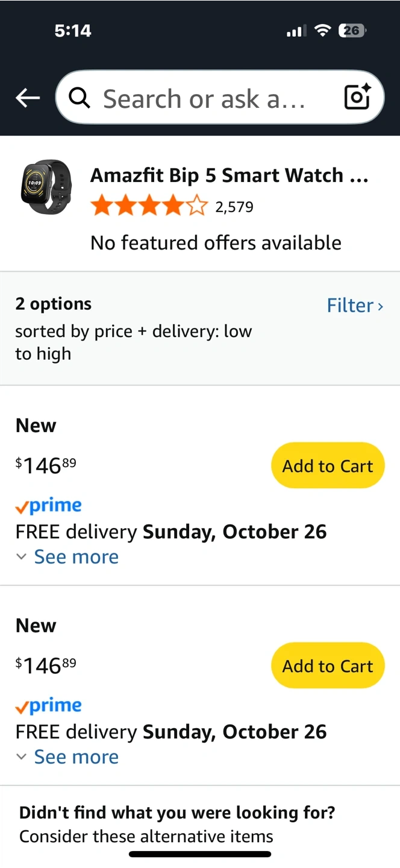View the 2,579 customer ratings
Image resolution: width=400 pixels, height=868 pixels.
234,208
